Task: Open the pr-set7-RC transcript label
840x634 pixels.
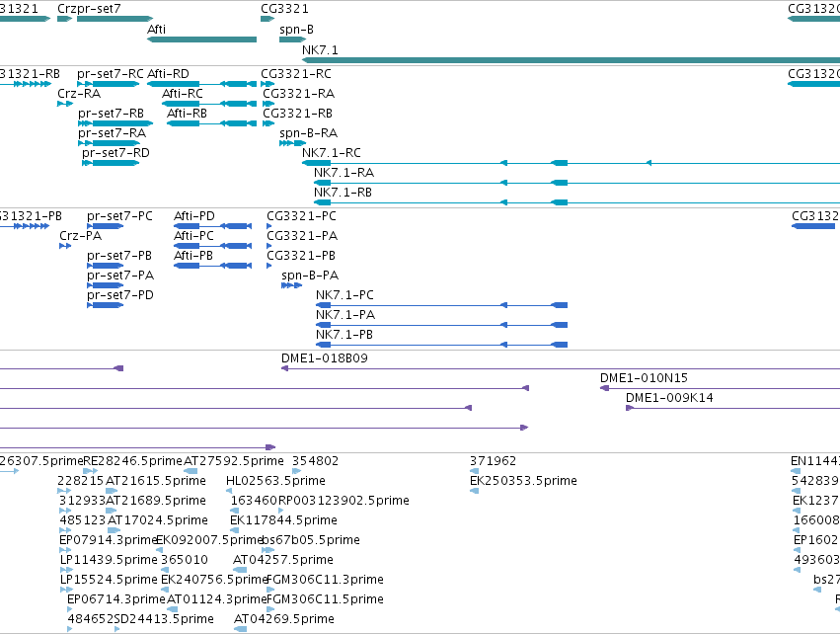Action: (111, 73)
